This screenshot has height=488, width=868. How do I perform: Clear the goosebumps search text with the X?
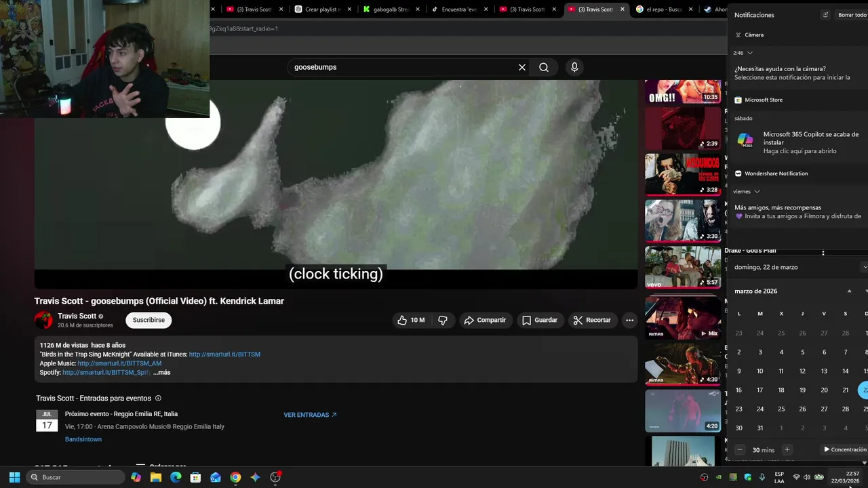[522, 67]
